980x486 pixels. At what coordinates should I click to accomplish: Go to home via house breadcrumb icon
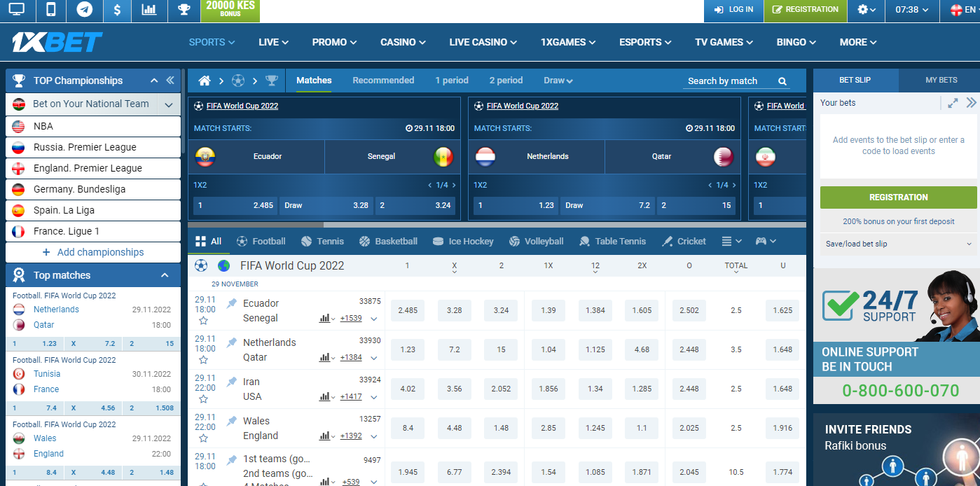point(205,81)
